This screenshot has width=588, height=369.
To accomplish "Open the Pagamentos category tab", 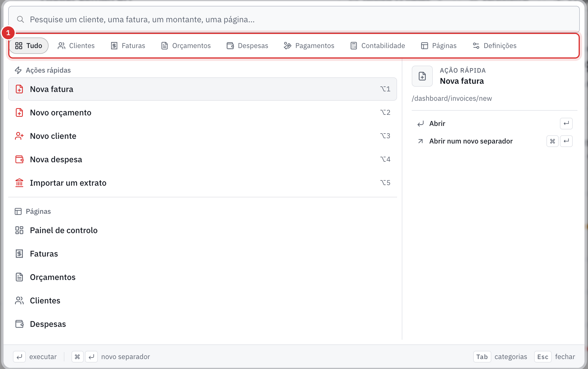I will click(309, 46).
